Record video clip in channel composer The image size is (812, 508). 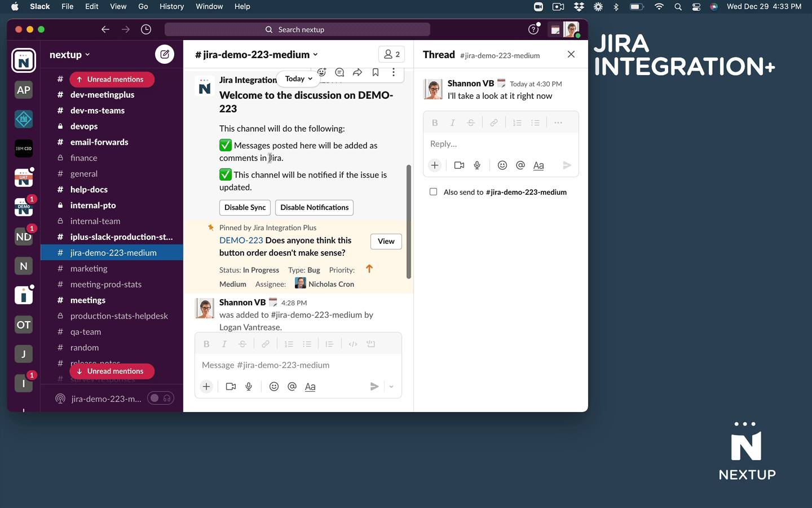click(231, 387)
